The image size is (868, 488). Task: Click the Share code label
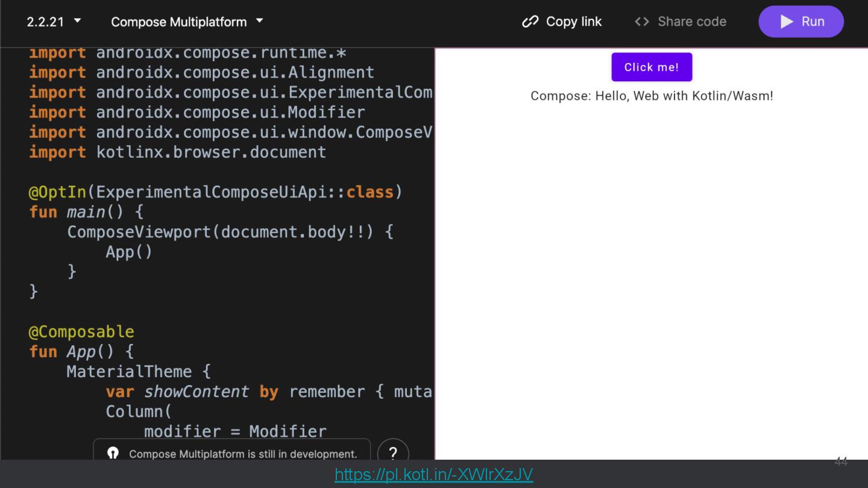(691, 22)
